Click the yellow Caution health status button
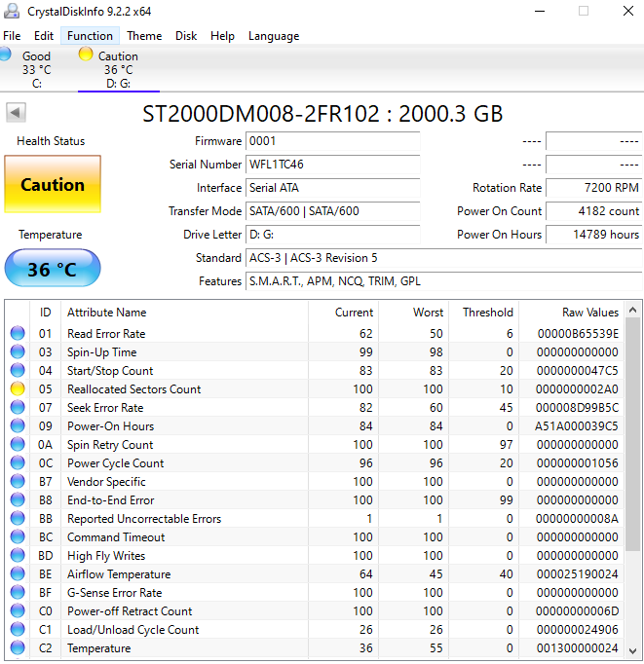The image size is (644, 664). point(53,184)
